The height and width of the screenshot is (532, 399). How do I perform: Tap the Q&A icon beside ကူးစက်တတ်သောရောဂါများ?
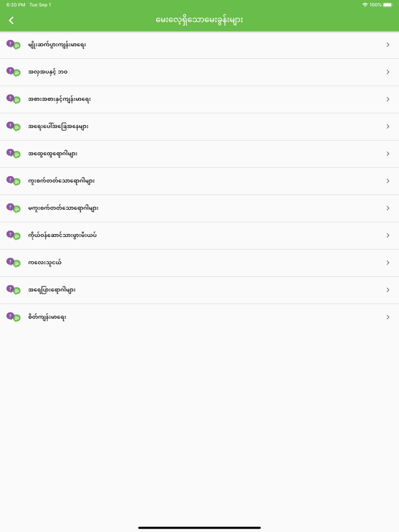(x=13, y=181)
